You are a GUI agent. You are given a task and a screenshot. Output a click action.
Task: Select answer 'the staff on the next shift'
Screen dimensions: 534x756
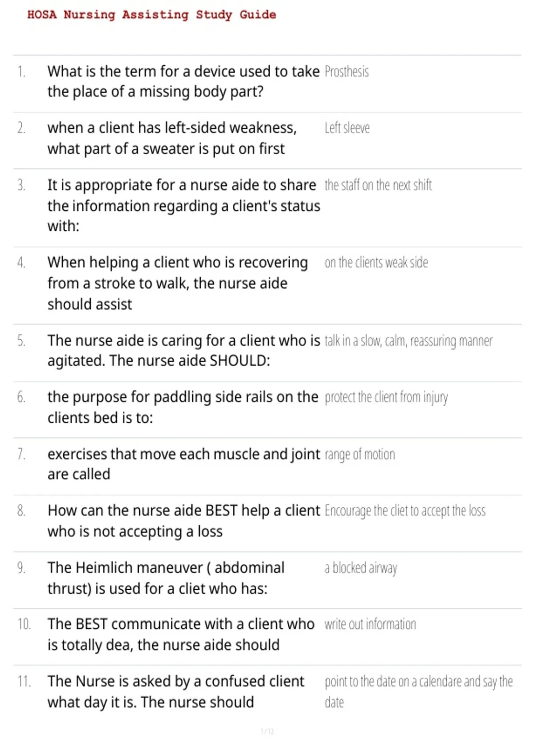pyautogui.click(x=378, y=185)
